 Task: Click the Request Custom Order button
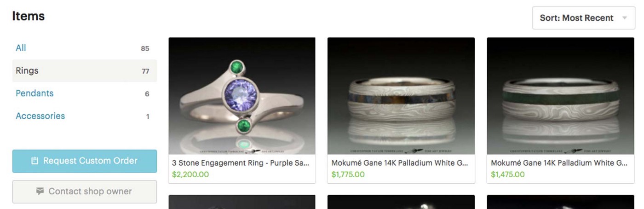[84, 161]
